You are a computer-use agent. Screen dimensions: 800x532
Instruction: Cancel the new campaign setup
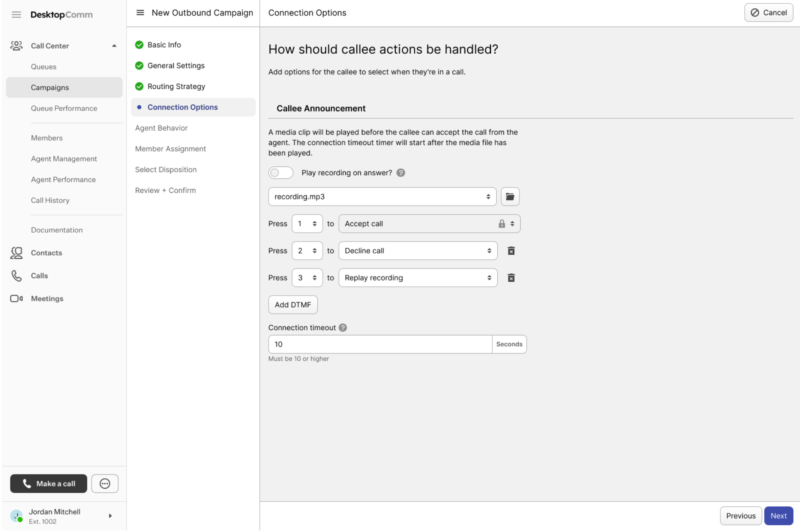click(x=768, y=13)
